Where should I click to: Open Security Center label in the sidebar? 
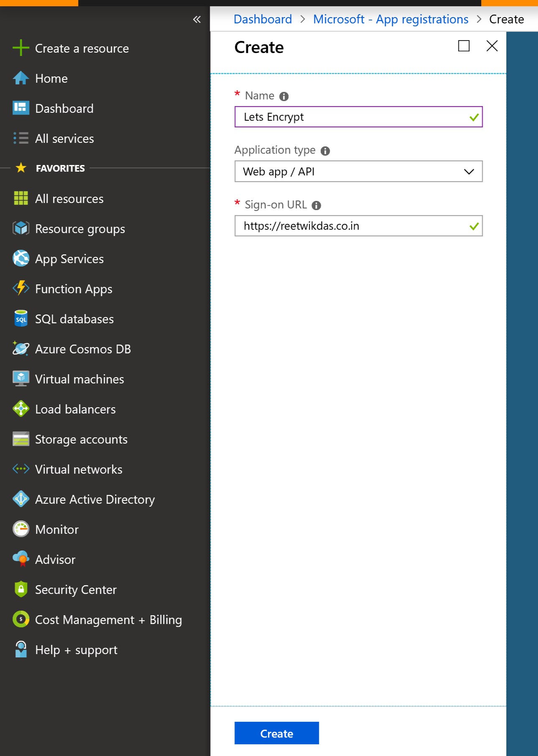click(x=76, y=590)
